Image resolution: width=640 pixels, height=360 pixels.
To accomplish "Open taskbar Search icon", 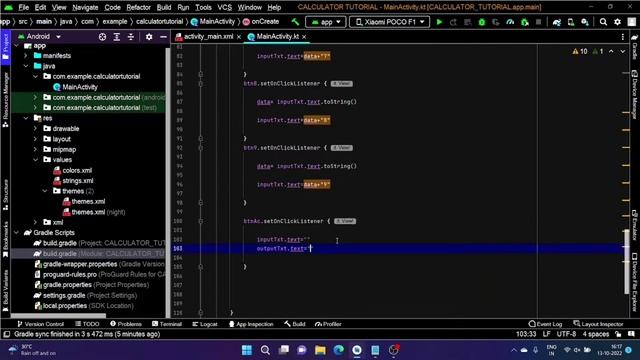I will coord(265,350).
